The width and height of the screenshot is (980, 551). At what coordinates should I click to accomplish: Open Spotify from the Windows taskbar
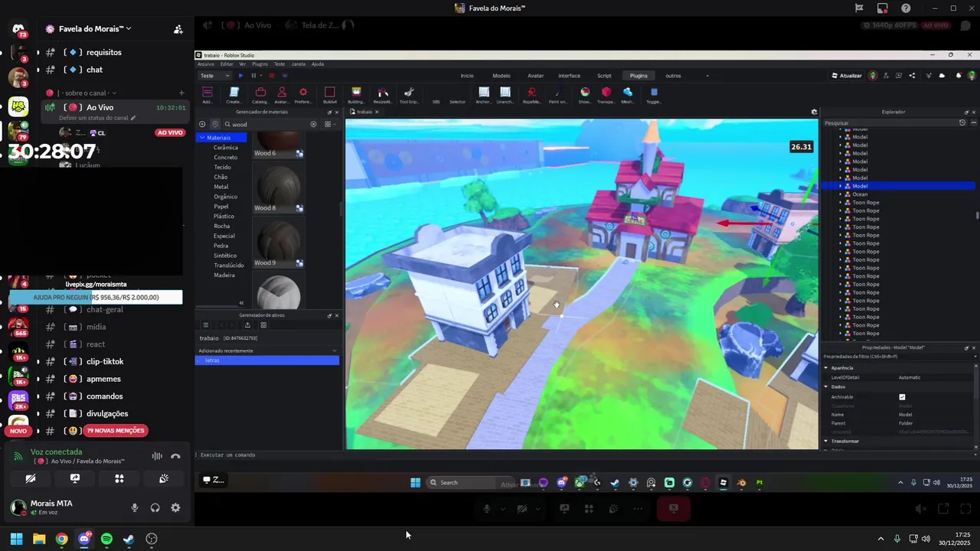(106, 539)
